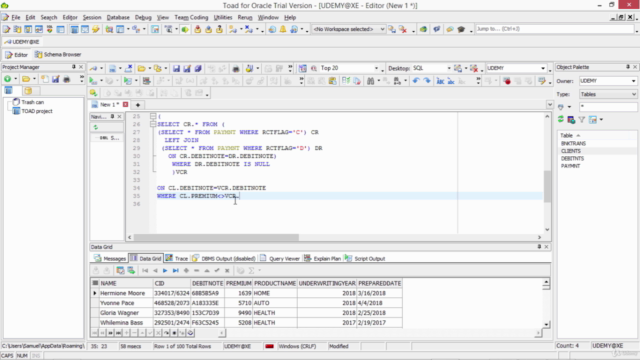640x360 pixels.
Task: Pin the Data Grid panel
Action: (x=539, y=247)
